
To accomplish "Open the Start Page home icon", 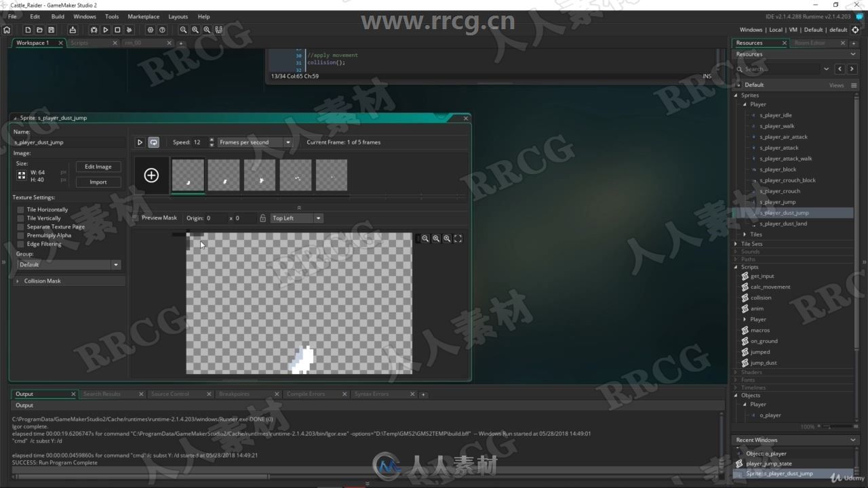I will (x=7, y=30).
